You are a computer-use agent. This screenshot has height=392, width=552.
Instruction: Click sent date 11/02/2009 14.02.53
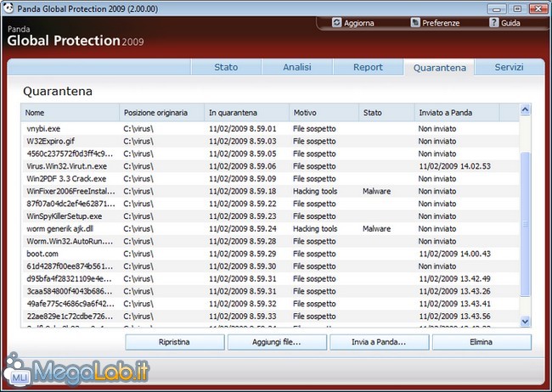click(455, 166)
